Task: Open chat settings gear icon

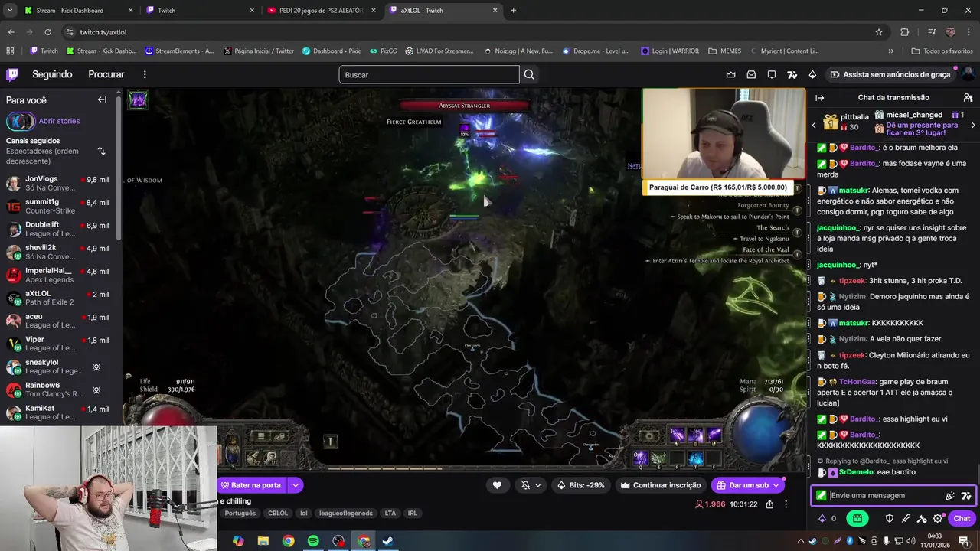Action: coord(938,518)
